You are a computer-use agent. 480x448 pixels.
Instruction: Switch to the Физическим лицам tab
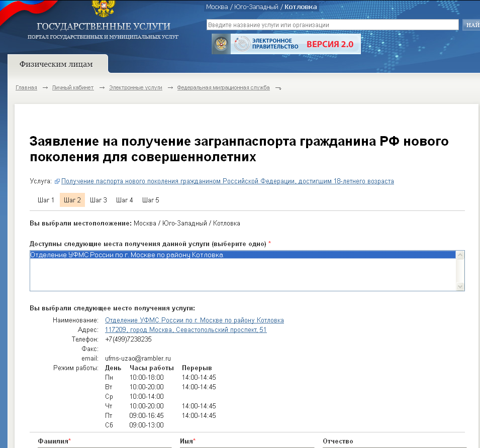point(56,64)
